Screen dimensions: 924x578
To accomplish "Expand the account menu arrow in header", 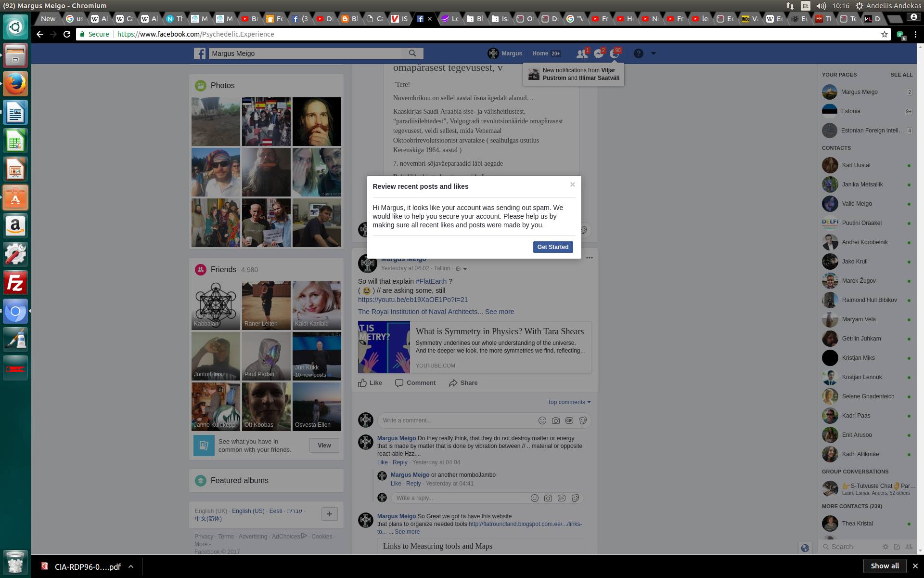I will tap(653, 53).
